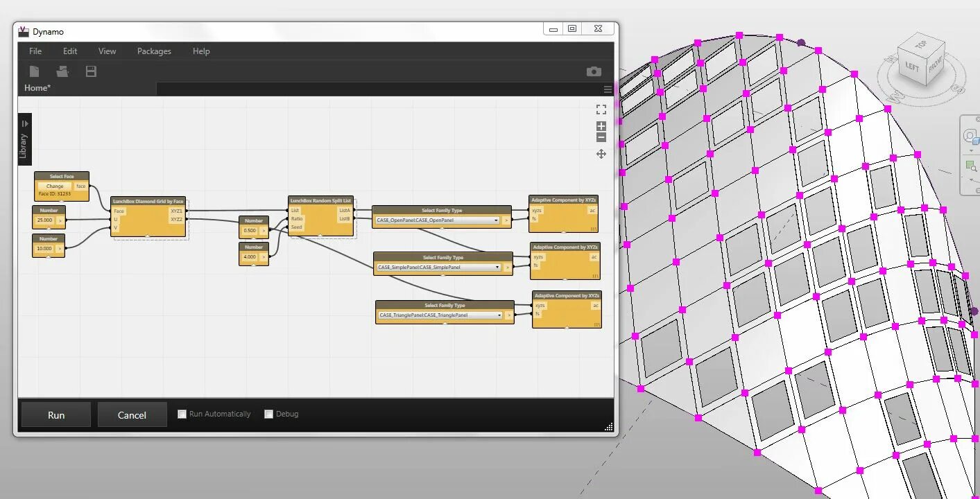Zoom out with the minus canvas icon

(x=601, y=137)
